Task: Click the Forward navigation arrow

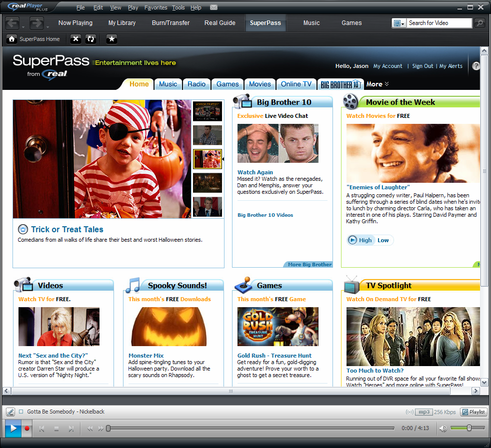Action: [36, 23]
